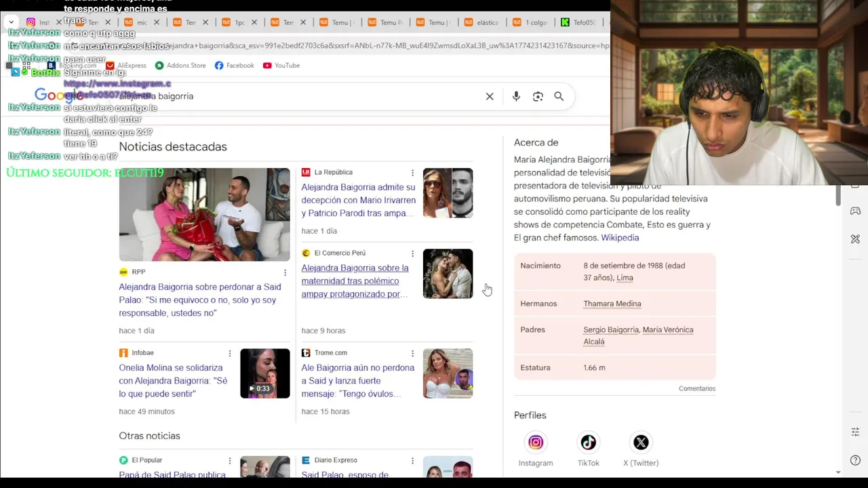Open the Sergio Baigorria parent link
Viewport: 868px width, 488px height.
point(611,330)
